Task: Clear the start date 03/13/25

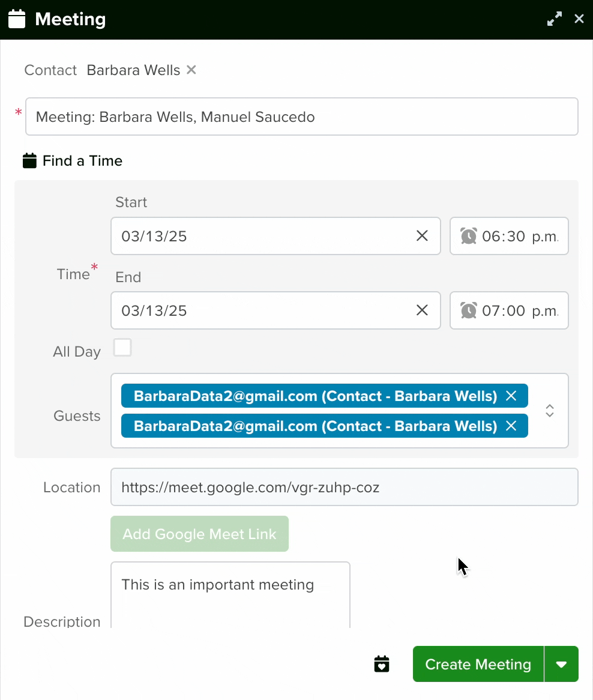Action: pyautogui.click(x=422, y=236)
